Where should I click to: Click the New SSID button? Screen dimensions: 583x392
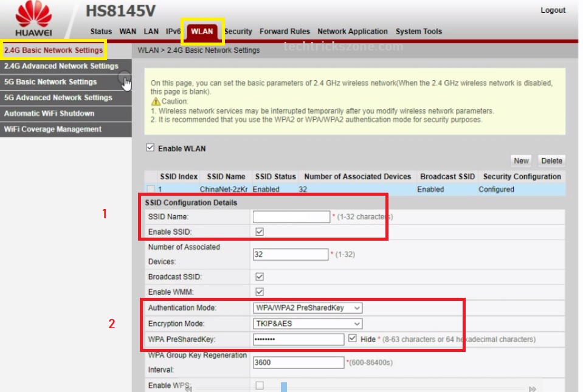[521, 161]
